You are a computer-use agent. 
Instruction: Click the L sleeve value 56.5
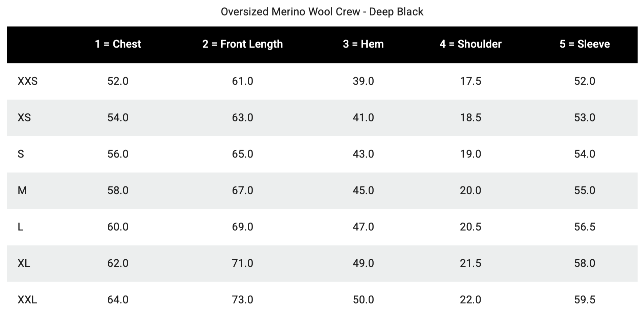click(585, 227)
